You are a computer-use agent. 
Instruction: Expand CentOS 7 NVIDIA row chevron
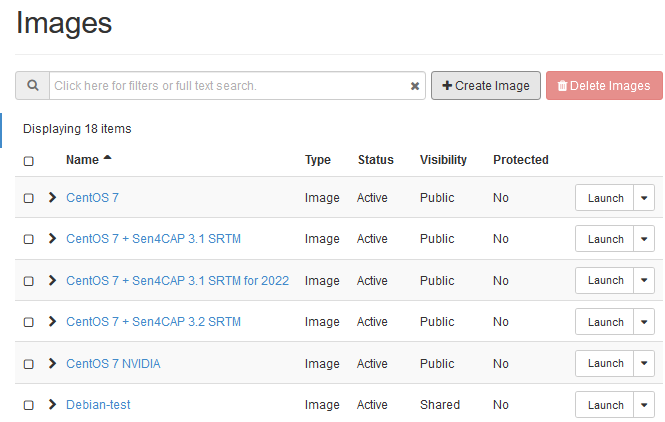tap(53, 364)
